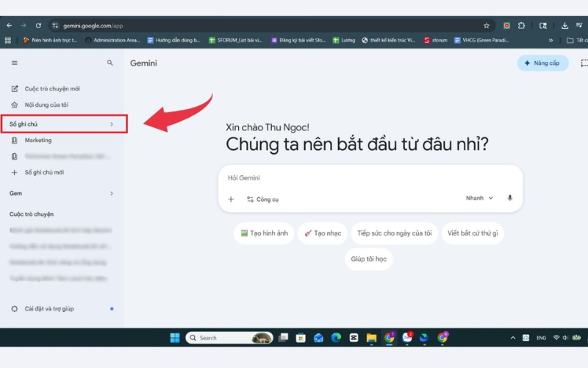
Task: Show hidden system tray icons chevron
Action: [513, 338]
